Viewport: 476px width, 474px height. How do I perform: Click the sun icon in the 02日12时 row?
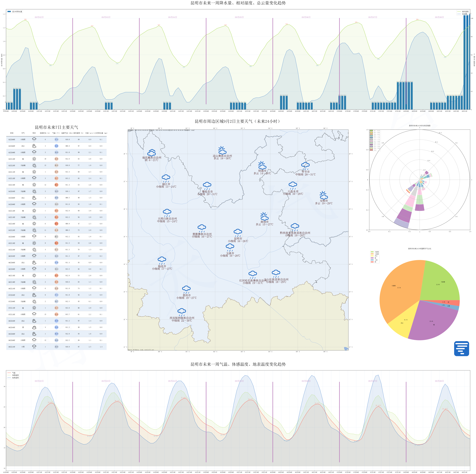coord(34,159)
